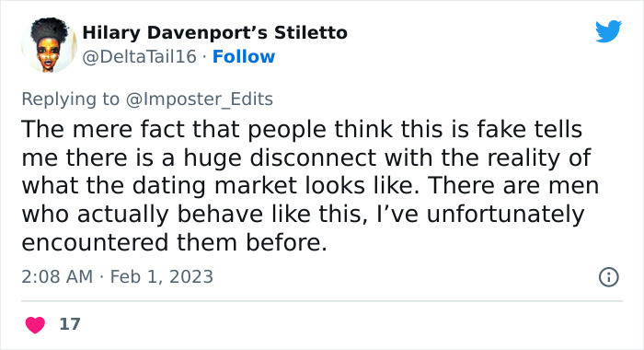Click the Twitter bird logo
Viewport: 644px width, 350px height.
[608, 30]
